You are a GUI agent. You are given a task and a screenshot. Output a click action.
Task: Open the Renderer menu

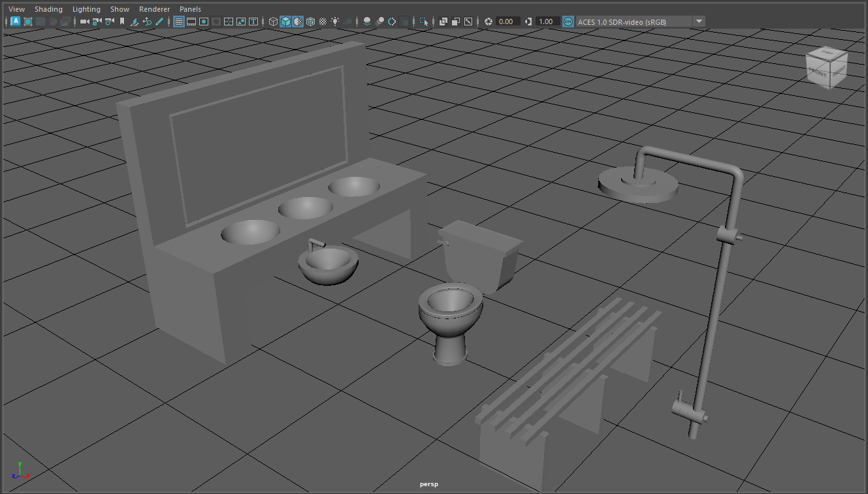tap(154, 9)
